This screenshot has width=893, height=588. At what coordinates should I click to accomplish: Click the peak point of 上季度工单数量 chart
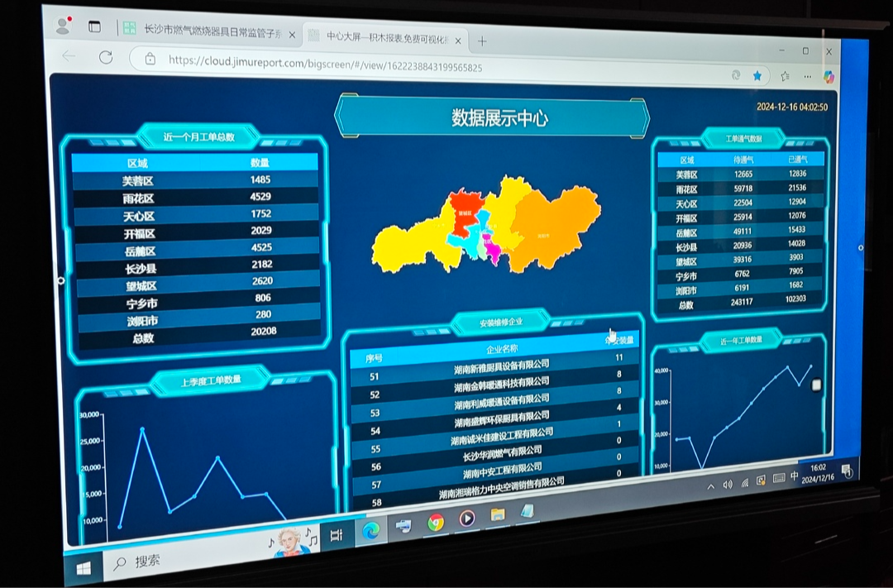point(142,428)
